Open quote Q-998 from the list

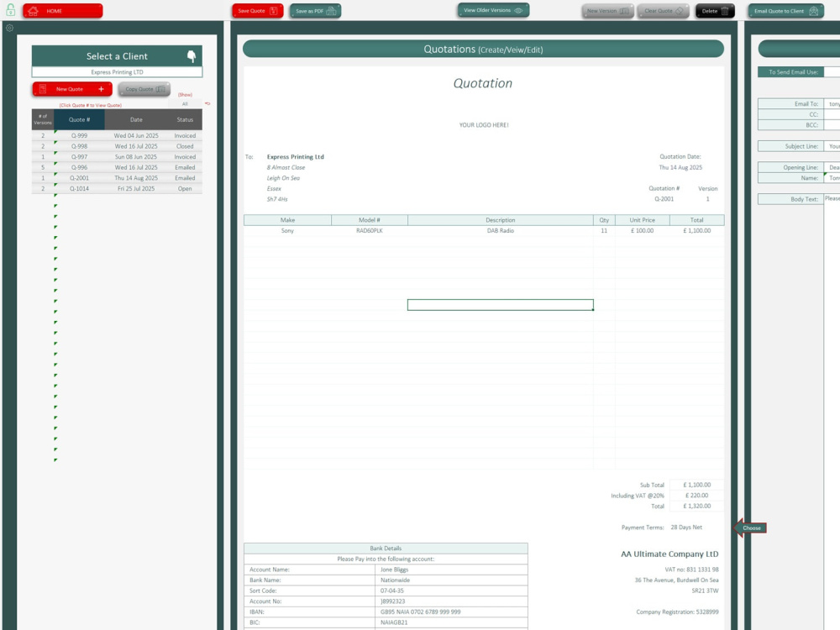coord(79,146)
